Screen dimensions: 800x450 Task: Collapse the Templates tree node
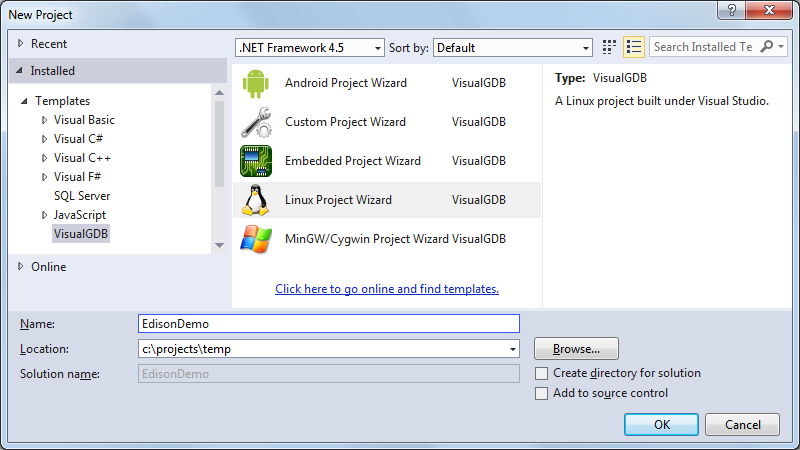24,101
